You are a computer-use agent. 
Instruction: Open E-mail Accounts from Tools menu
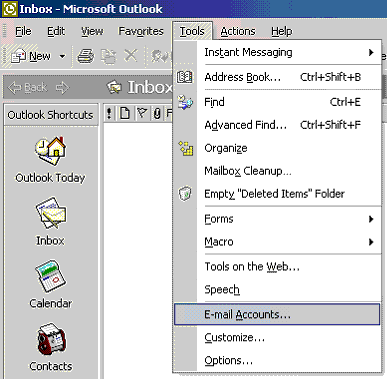click(277, 314)
